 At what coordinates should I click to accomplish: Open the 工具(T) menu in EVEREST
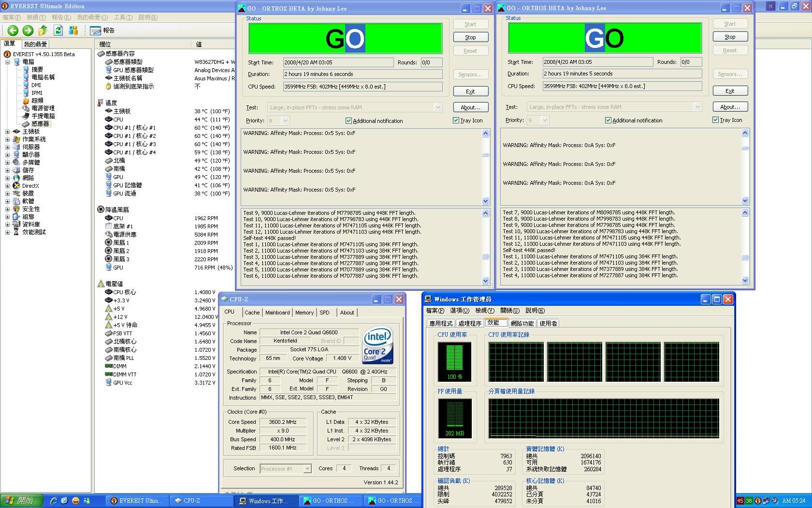tap(123, 17)
